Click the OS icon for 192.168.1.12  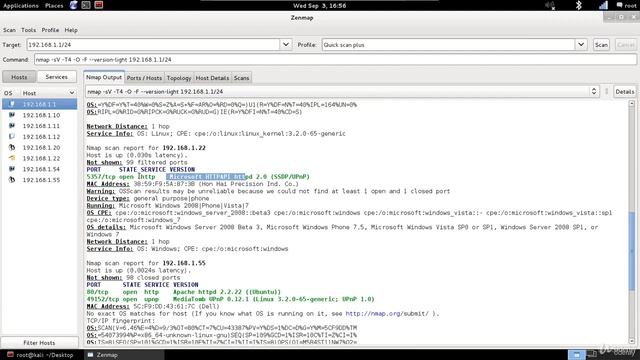[12, 136]
